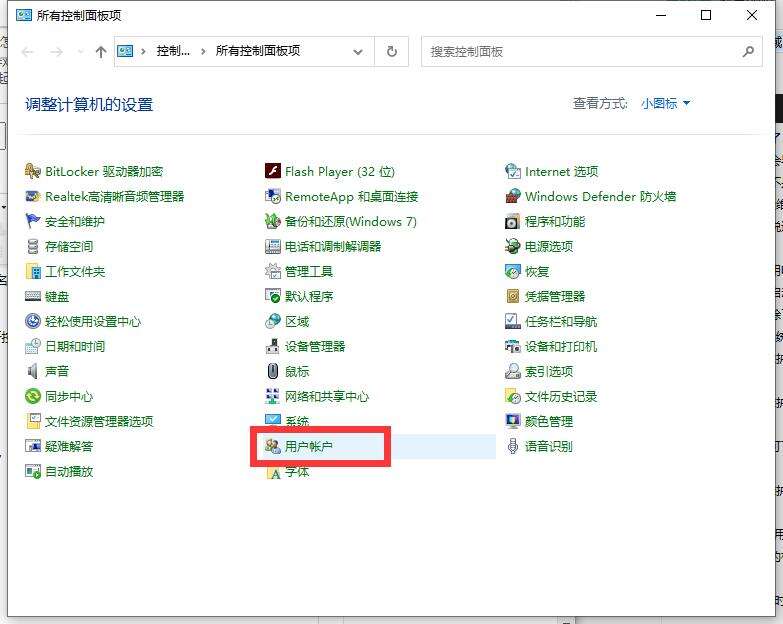This screenshot has height=624, width=783.
Task: Click the 同步中心 green icon
Action: 32,396
